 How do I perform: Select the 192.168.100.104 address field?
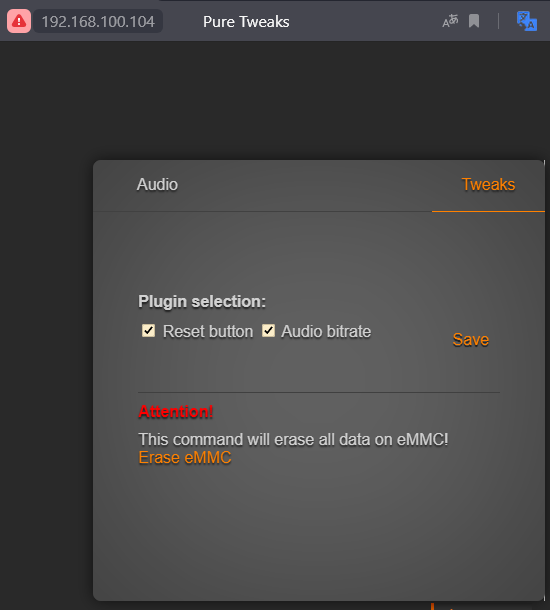[x=98, y=21]
